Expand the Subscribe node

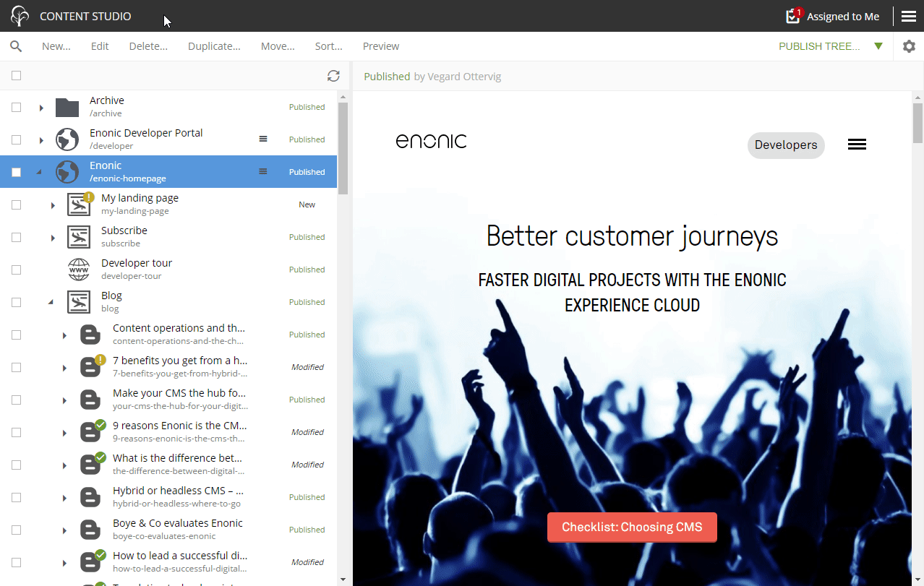click(x=53, y=238)
